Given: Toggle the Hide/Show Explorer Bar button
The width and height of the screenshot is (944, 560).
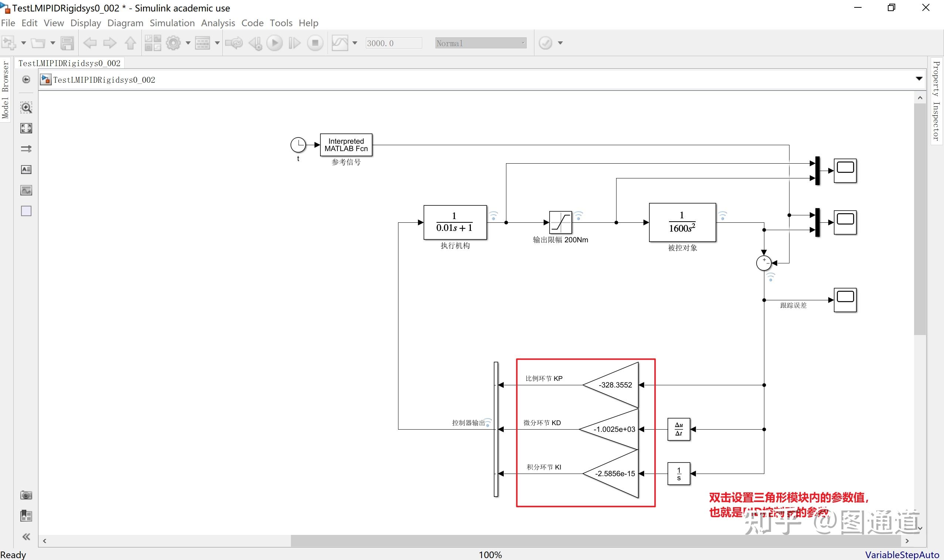Looking at the screenshot, I should [26, 80].
